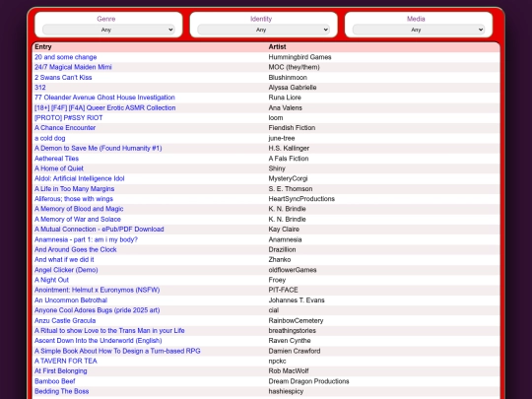Select artist 'MysteryCorgi'
This screenshot has width=532, height=399.
point(288,178)
